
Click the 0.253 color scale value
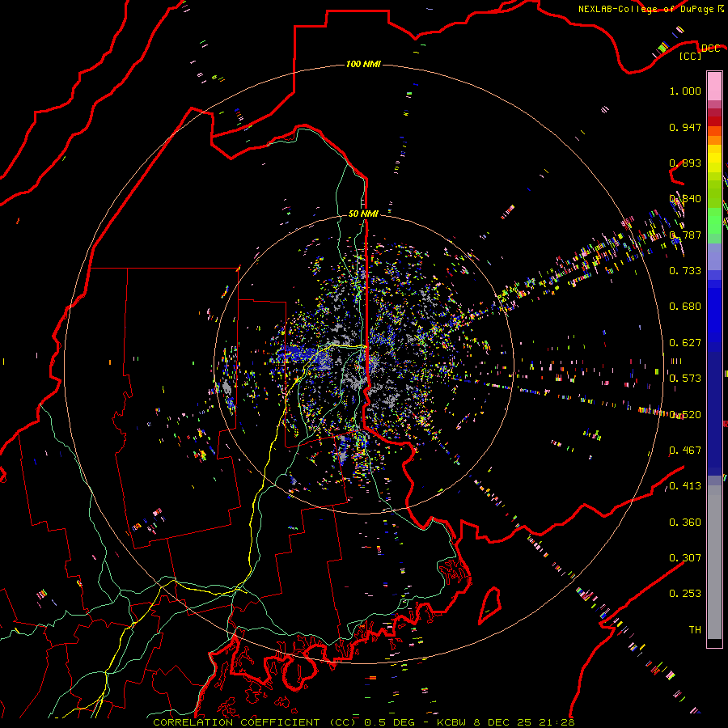685,594
